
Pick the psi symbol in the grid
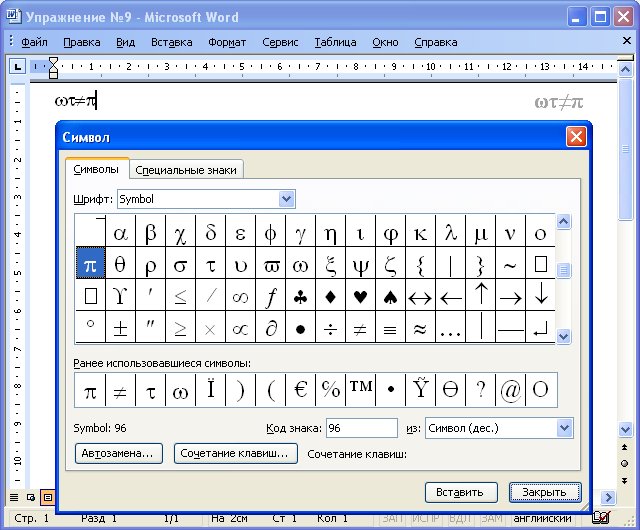360,263
